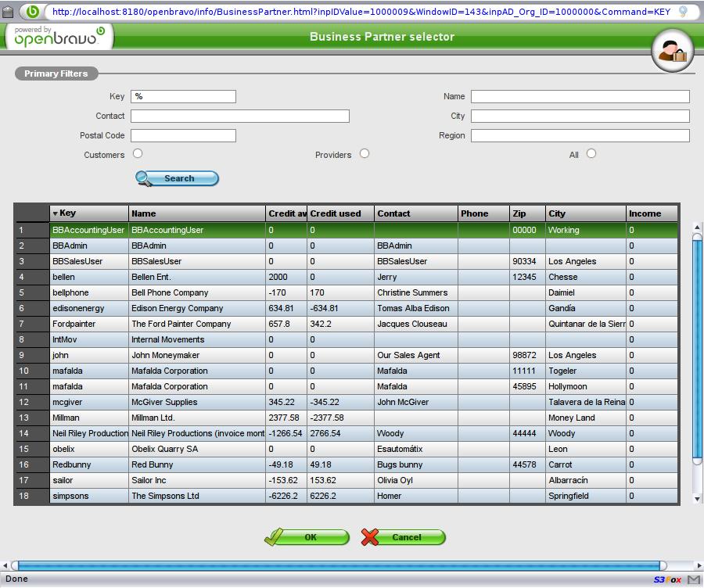
Task: Open the S3Fox status bar icon
Action: click(667, 579)
